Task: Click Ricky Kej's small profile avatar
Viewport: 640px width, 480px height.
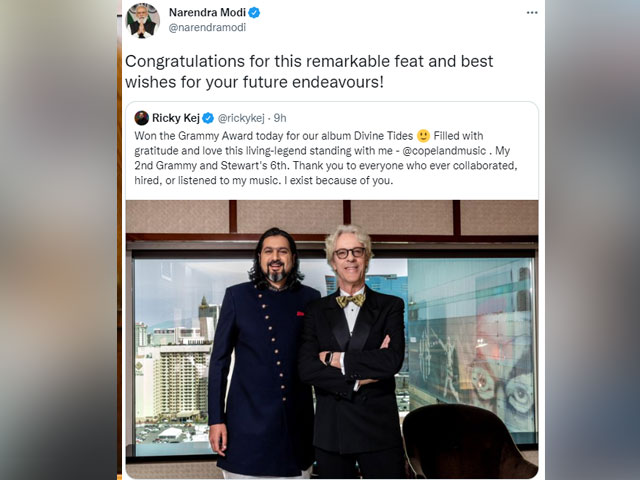Action: click(141, 118)
